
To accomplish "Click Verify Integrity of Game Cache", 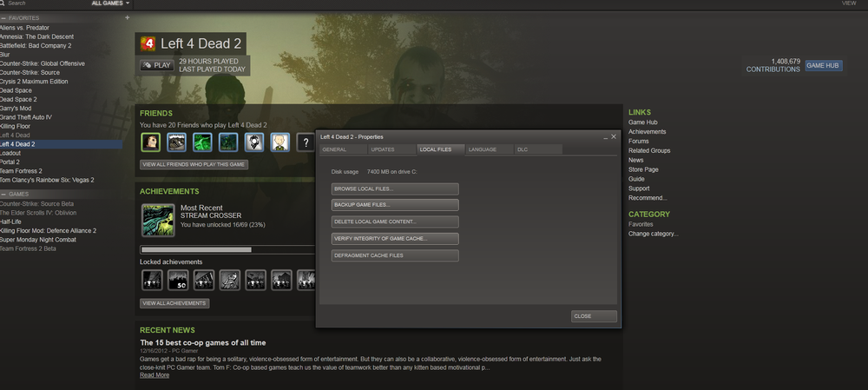I will pyautogui.click(x=395, y=239).
